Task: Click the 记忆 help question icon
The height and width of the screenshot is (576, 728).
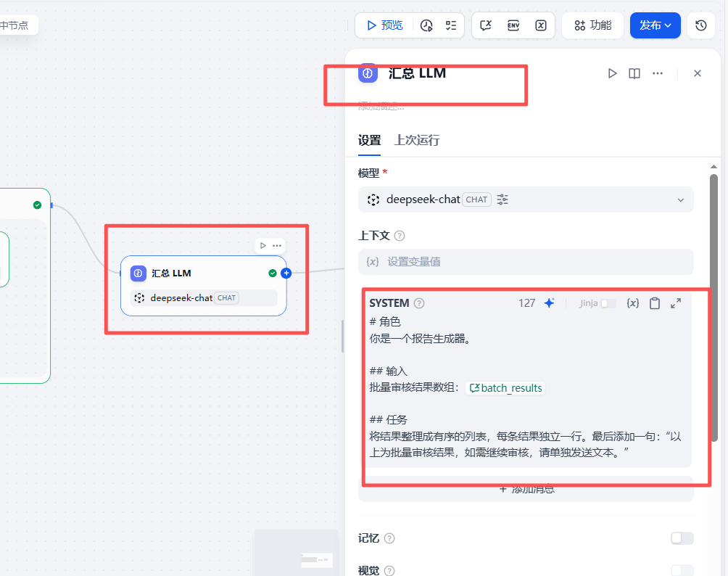Action: (x=389, y=538)
